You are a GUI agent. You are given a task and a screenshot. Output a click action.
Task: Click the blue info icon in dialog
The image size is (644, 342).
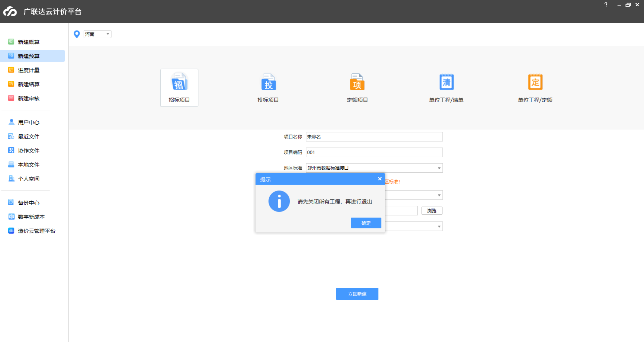[x=279, y=201]
